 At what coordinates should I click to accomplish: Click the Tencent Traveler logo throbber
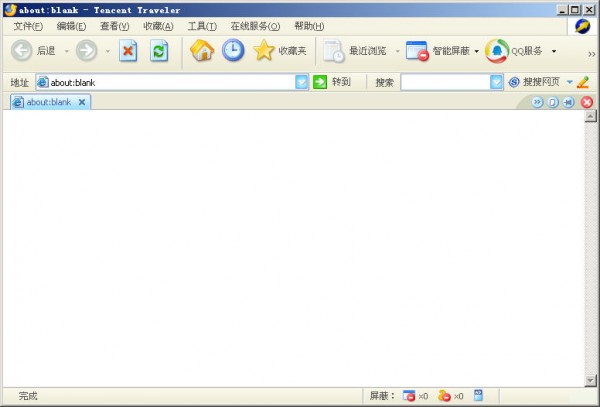[582, 26]
